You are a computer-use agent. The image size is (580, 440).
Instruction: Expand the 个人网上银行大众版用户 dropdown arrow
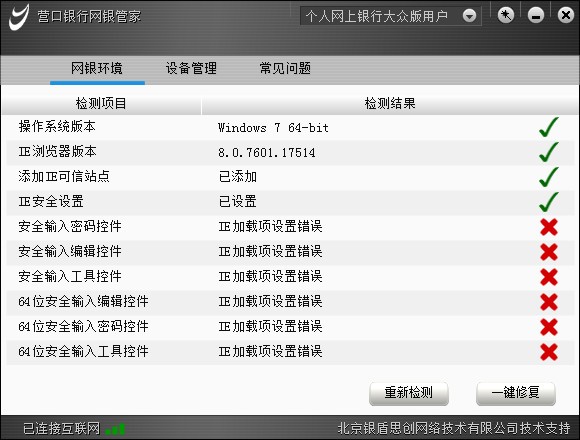[469, 16]
